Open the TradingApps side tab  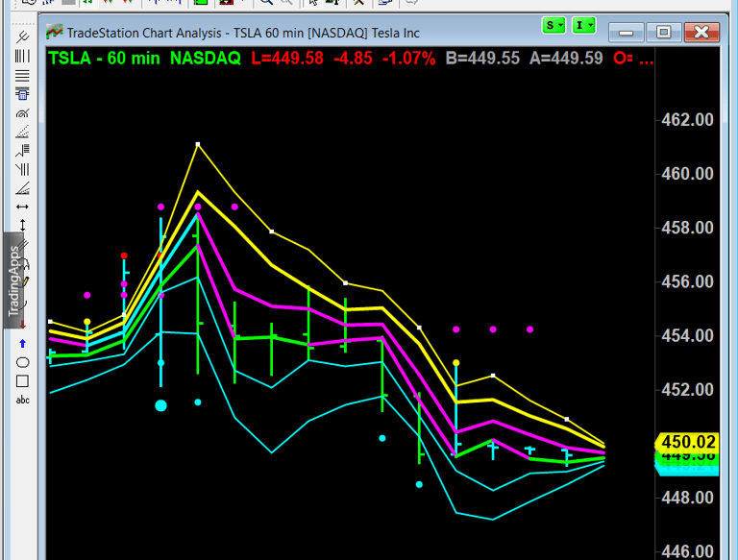(13, 280)
